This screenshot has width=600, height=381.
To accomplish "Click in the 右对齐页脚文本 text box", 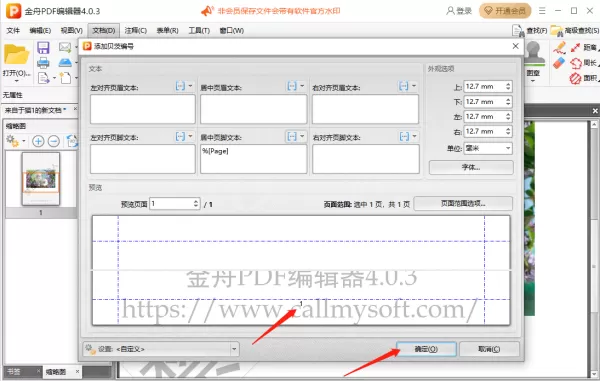I will pyautogui.click(x=366, y=159).
